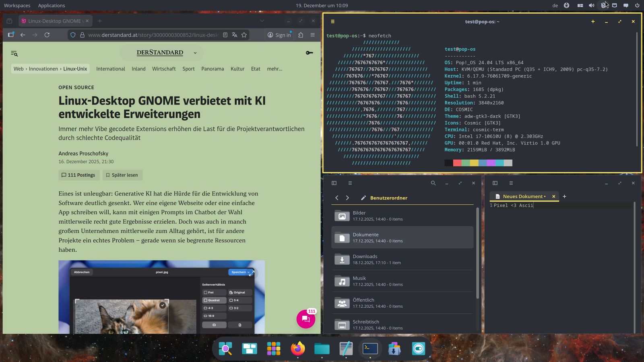Screen dimensions: 644x362
Task: Toggle reader view in Firefox address bar
Action: pos(225,35)
